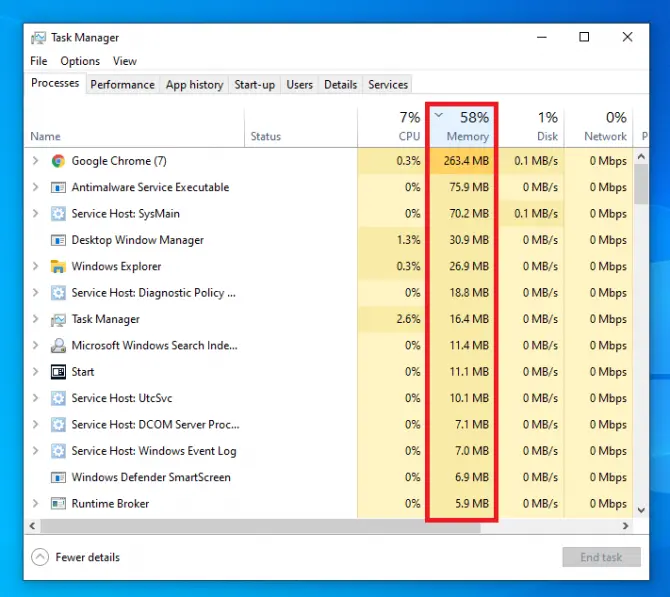The width and height of the screenshot is (670, 597).
Task: Click the horizontal scrollbar thumb
Action: pyautogui.click(x=261, y=526)
